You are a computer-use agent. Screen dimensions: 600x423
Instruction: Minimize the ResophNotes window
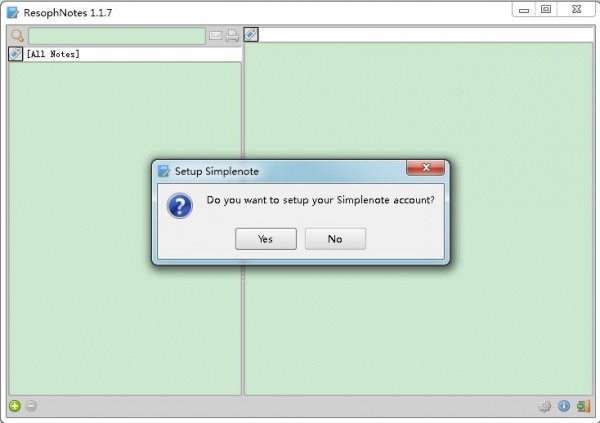524,10
